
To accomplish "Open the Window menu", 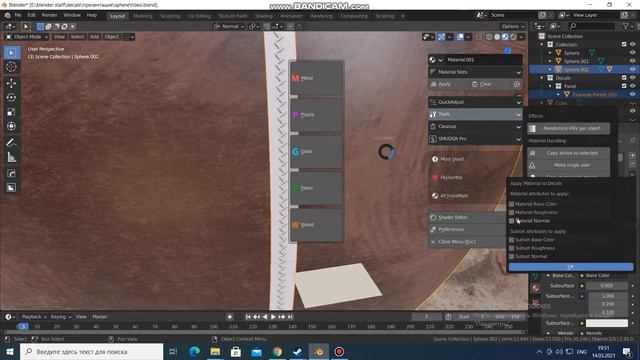I will (72, 15).
